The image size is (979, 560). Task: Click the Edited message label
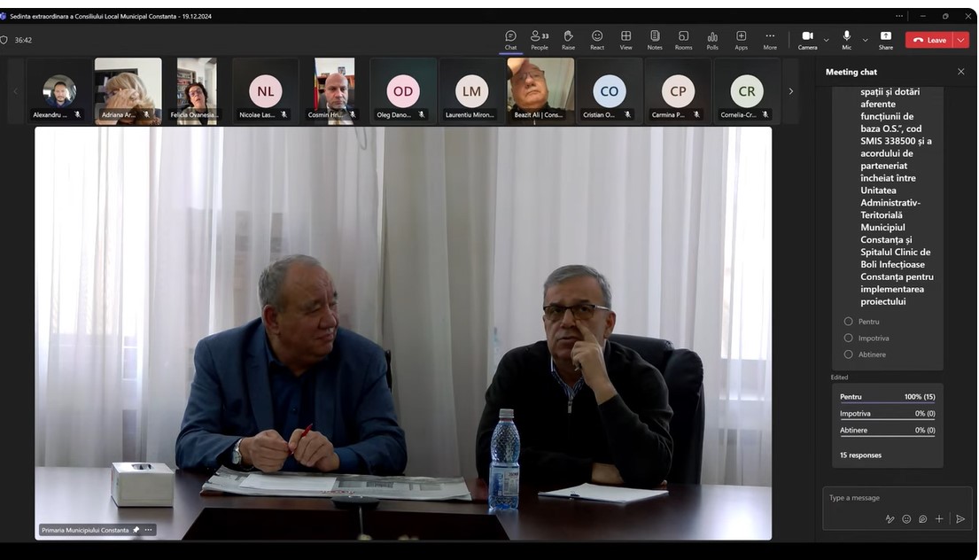click(x=839, y=377)
